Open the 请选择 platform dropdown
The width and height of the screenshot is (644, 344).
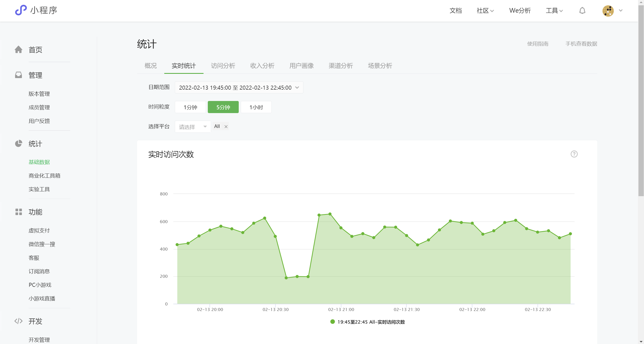[x=192, y=127]
